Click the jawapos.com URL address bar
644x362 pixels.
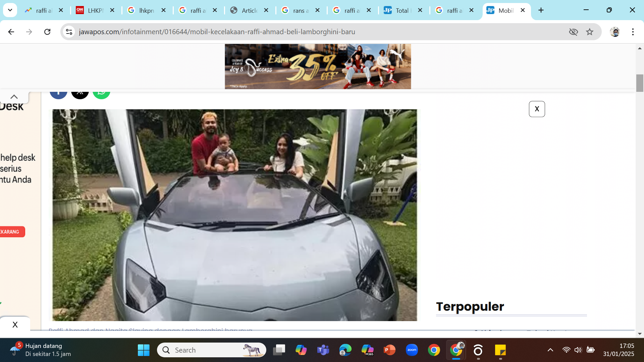click(217, 32)
